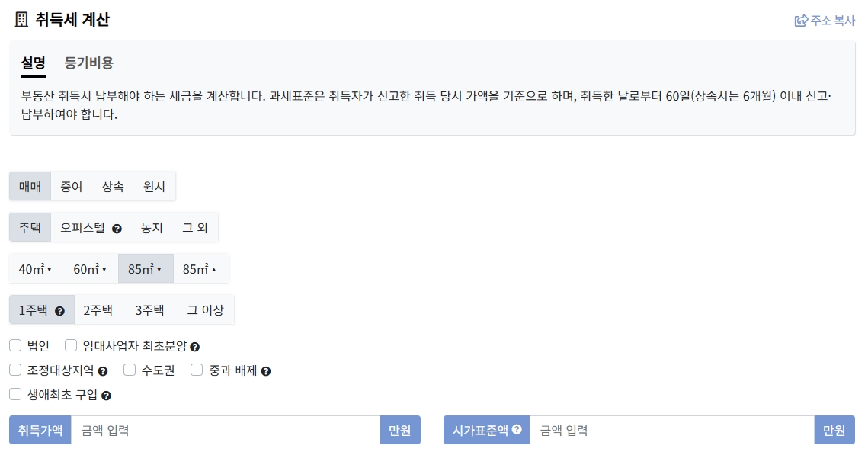The height and width of the screenshot is (452, 868).
Task: Enable the 법인 checkbox
Action: [x=14, y=345]
